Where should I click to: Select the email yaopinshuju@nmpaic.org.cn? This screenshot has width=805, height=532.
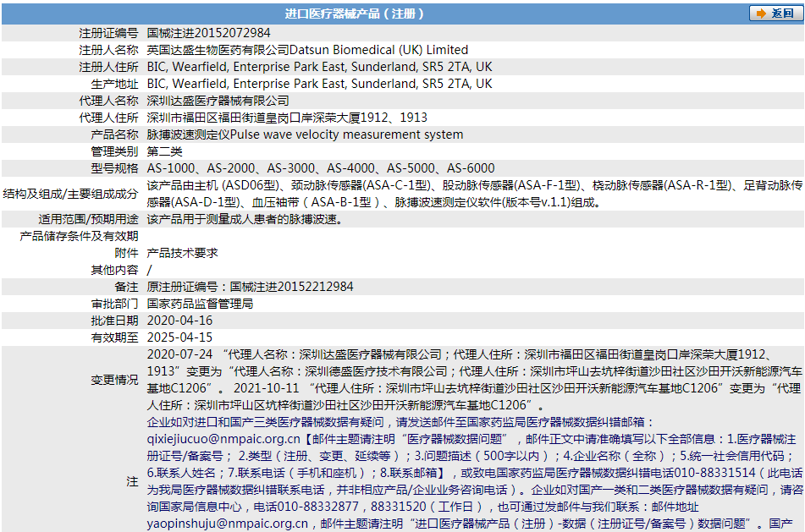pos(228,524)
